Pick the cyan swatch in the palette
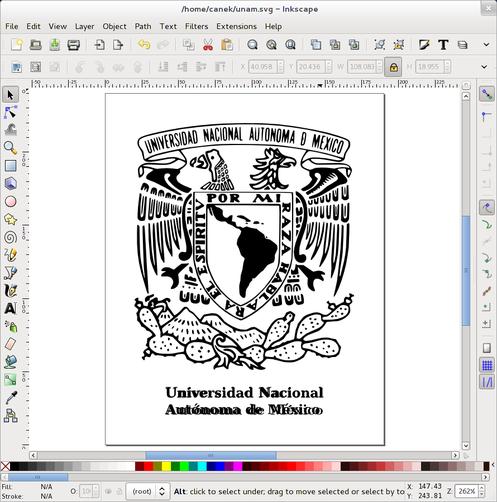This screenshot has height=502, width=497. tap(202, 466)
